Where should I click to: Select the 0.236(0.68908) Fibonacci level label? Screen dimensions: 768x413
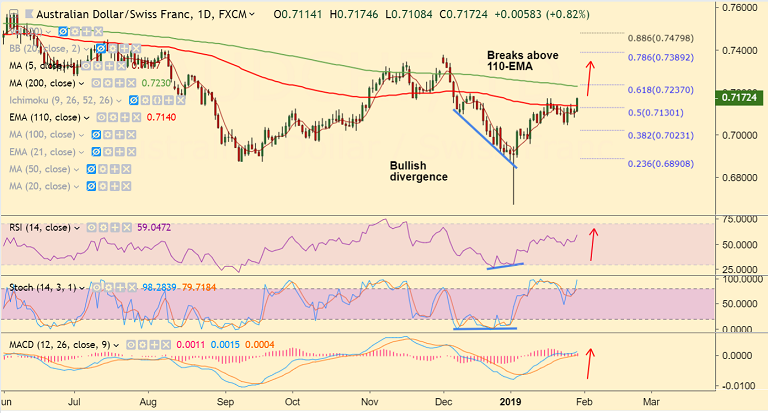point(661,164)
